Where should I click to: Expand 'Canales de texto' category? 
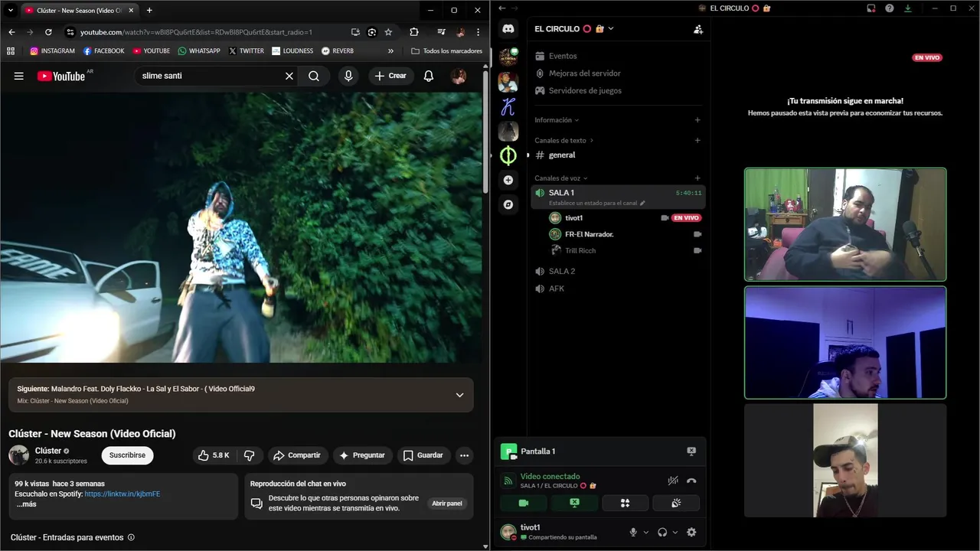coord(564,141)
